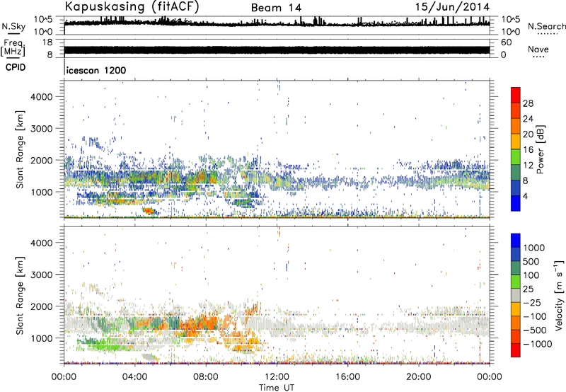Image resolution: width=566 pixels, height=392 pixels.
Task: Click the 'Power [dB]' colorbar title
Action: point(540,149)
